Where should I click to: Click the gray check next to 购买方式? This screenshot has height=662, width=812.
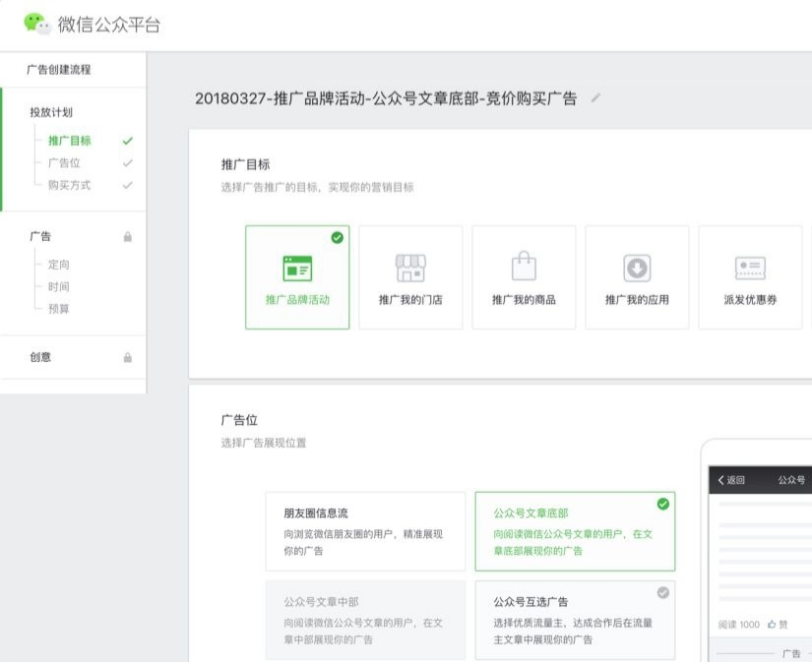[x=127, y=185]
